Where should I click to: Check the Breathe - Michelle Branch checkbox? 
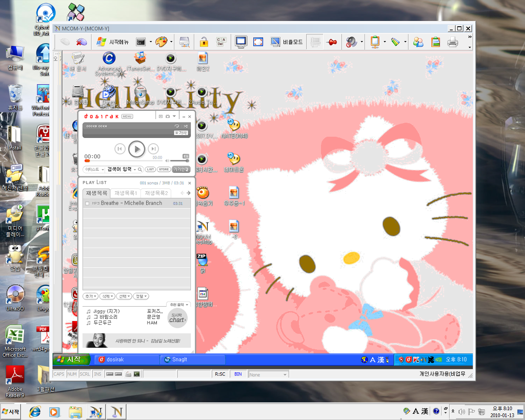pyautogui.click(x=87, y=203)
